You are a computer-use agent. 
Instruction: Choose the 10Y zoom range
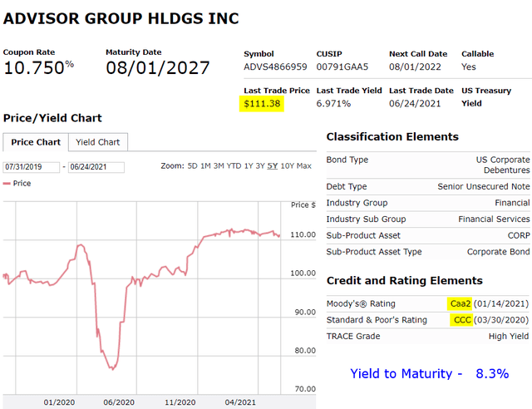coord(288,166)
